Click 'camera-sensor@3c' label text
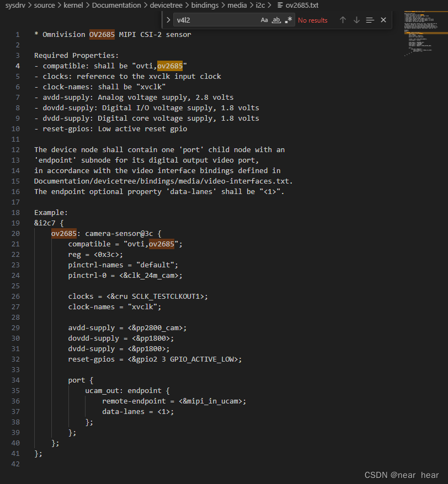 click(x=119, y=233)
